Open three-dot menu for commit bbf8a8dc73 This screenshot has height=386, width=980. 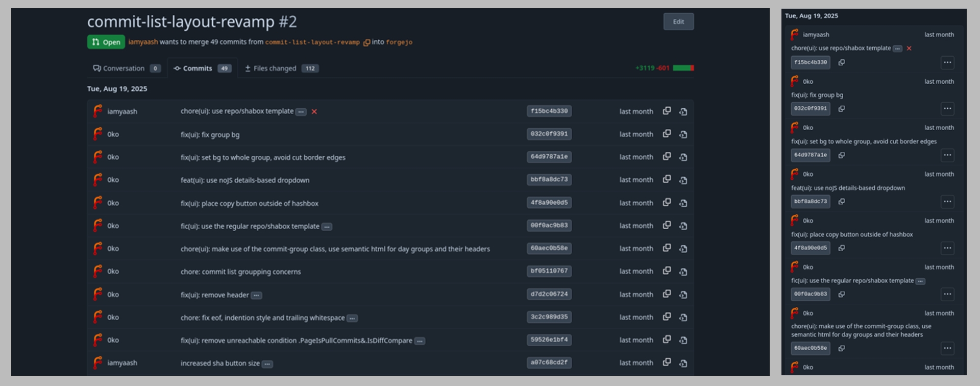(947, 201)
